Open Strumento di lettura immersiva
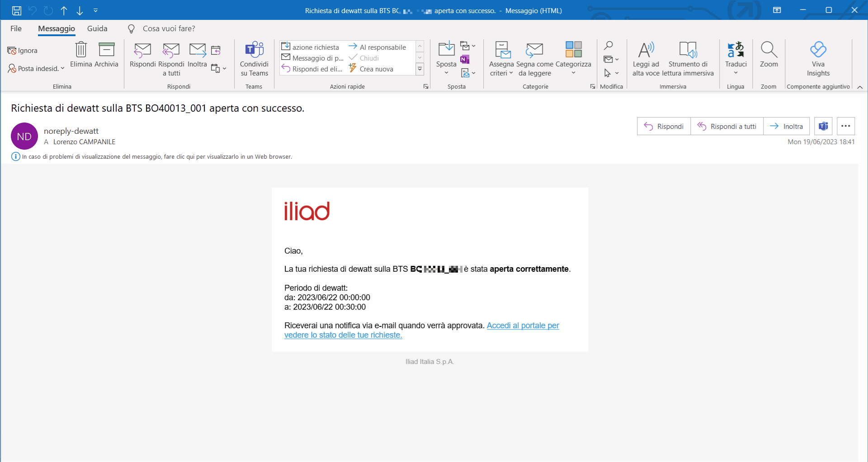 coord(688,59)
